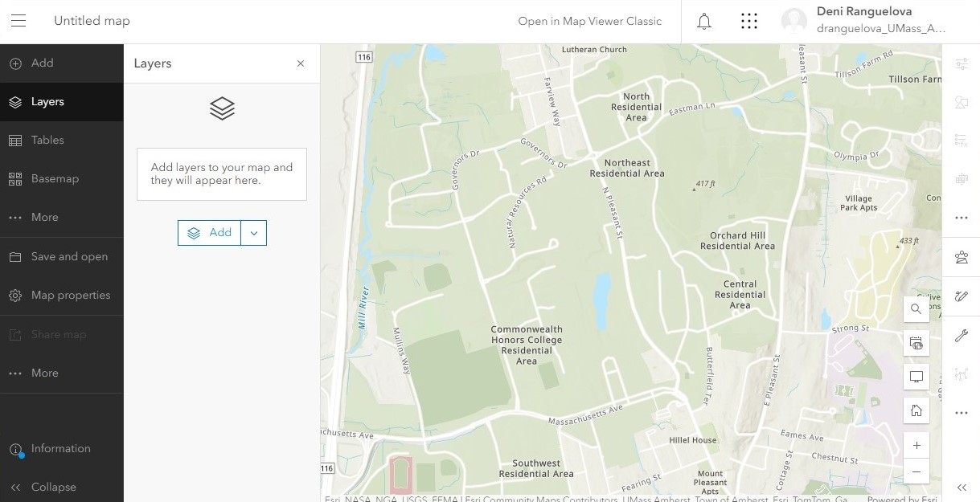This screenshot has width=980, height=502.
Task: Open Styles shapes icon on right toolbar
Action: tap(961, 102)
